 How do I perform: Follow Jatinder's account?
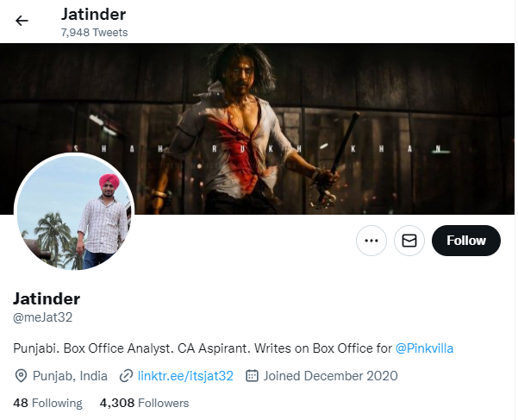pyautogui.click(x=465, y=241)
